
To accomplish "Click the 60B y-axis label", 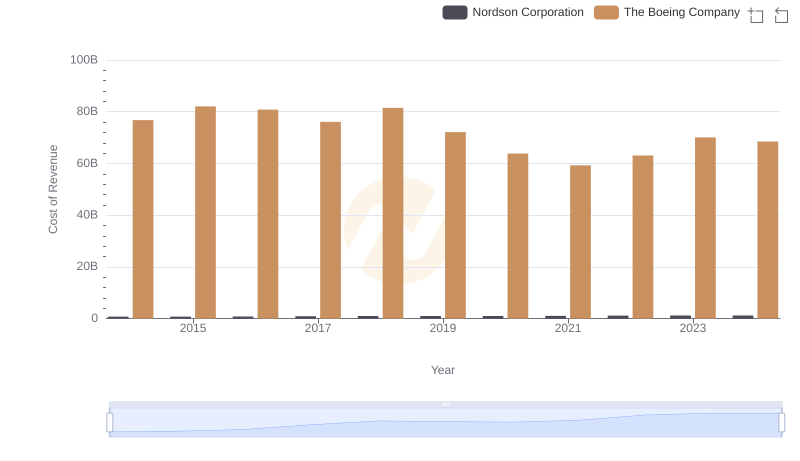I will click(87, 163).
